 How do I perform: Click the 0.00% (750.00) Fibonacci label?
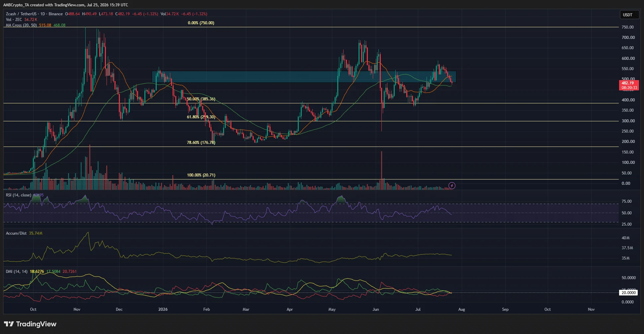click(x=201, y=23)
